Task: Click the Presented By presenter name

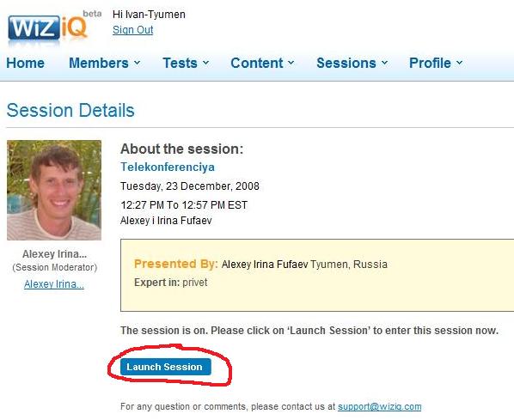Action: point(265,264)
